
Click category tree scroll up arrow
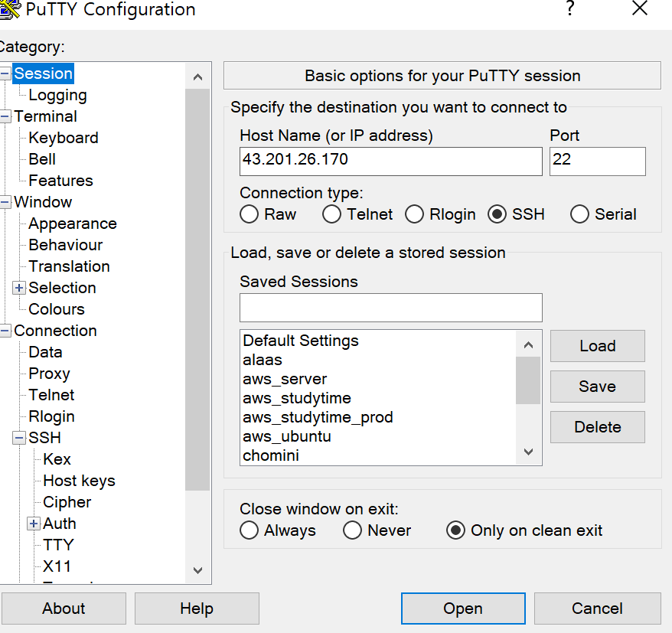[x=197, y=77]
